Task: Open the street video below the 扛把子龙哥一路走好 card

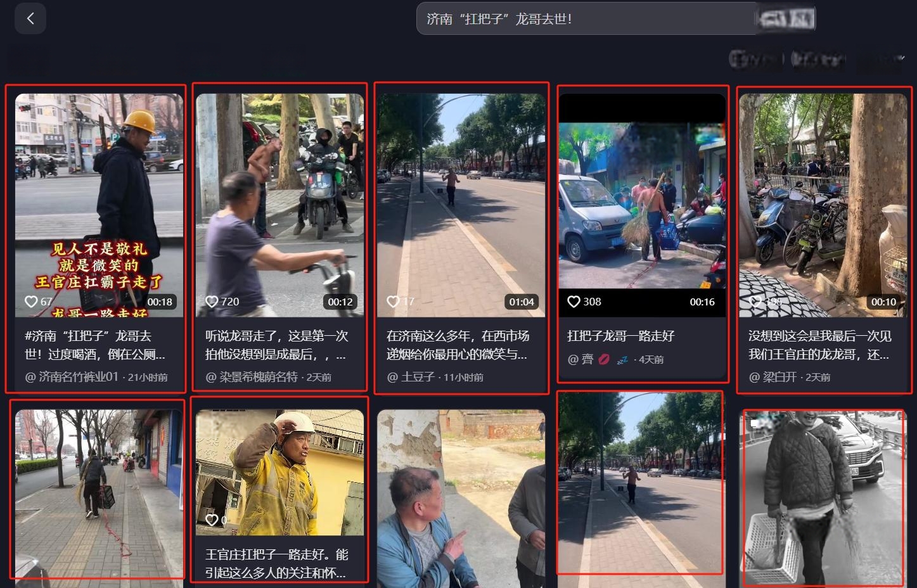Action: (x=642, y=488)
